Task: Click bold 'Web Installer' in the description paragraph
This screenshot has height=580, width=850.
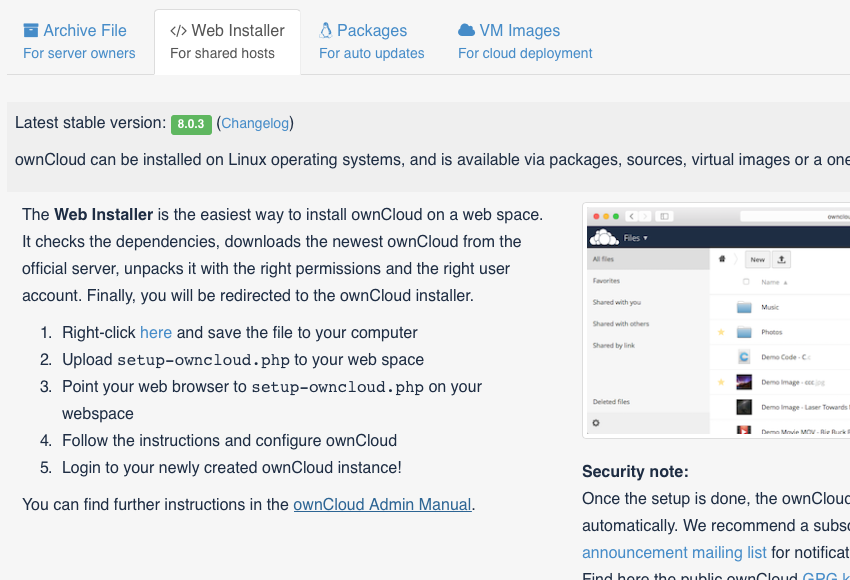Action: [x=104, y=215]
